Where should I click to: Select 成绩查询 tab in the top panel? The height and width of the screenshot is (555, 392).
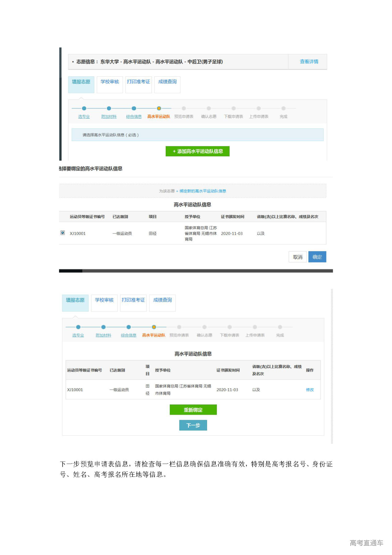[x=167, y=82]
